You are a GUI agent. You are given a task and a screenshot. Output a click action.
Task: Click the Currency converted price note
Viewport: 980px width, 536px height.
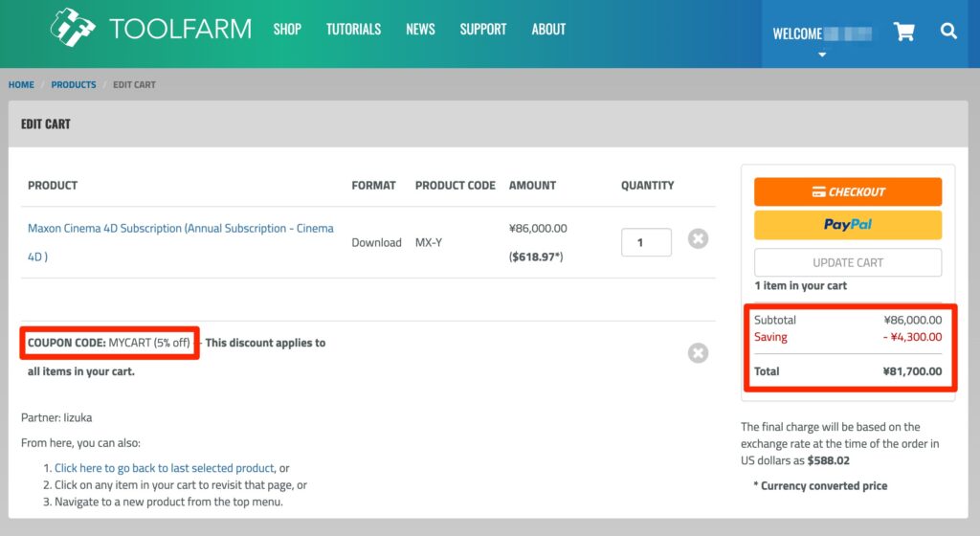tap(820, 486)
